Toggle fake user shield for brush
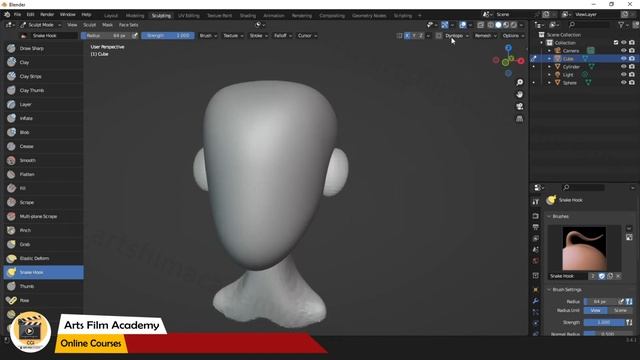 point(602,276)
